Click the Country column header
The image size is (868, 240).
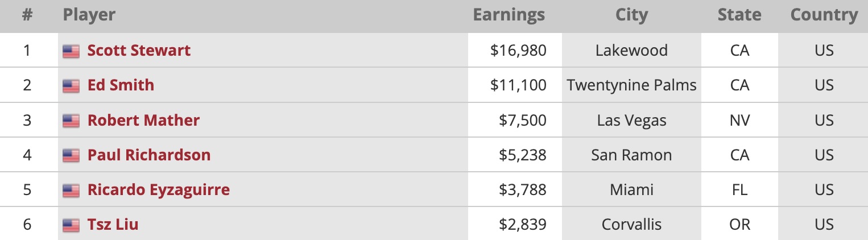tap(824, 15)
